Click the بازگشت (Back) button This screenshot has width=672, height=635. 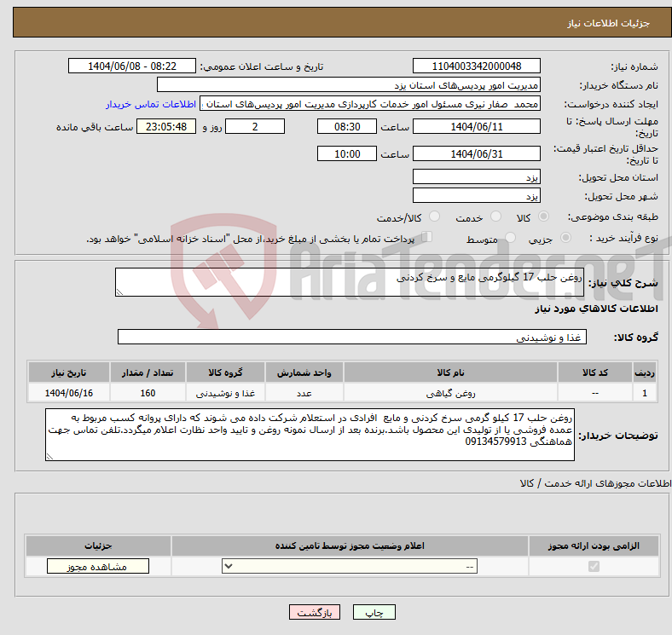315,613
